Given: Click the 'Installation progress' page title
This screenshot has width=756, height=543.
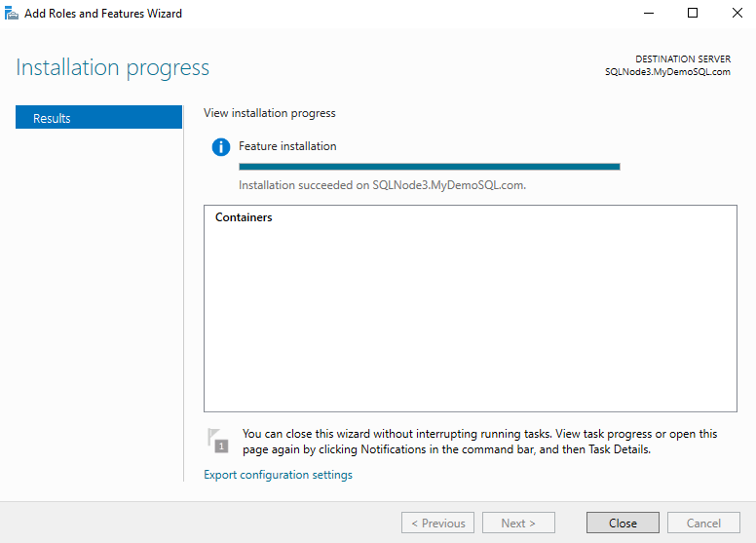Looking at the screenshot, I should (x=113, y=67).
